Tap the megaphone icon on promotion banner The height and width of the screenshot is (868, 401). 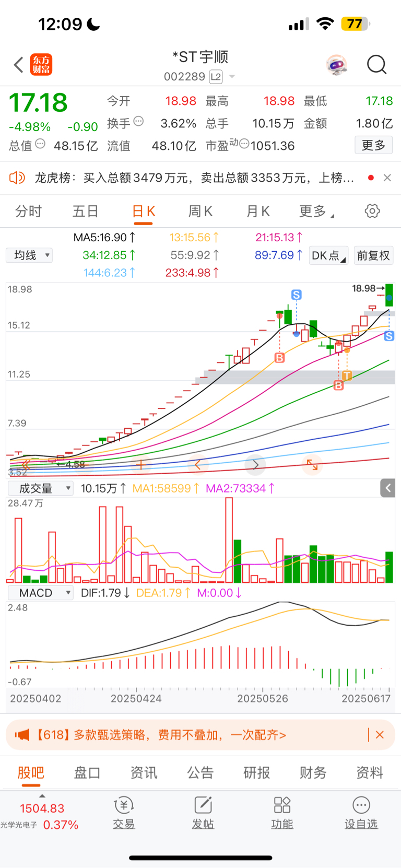(22, 735)
